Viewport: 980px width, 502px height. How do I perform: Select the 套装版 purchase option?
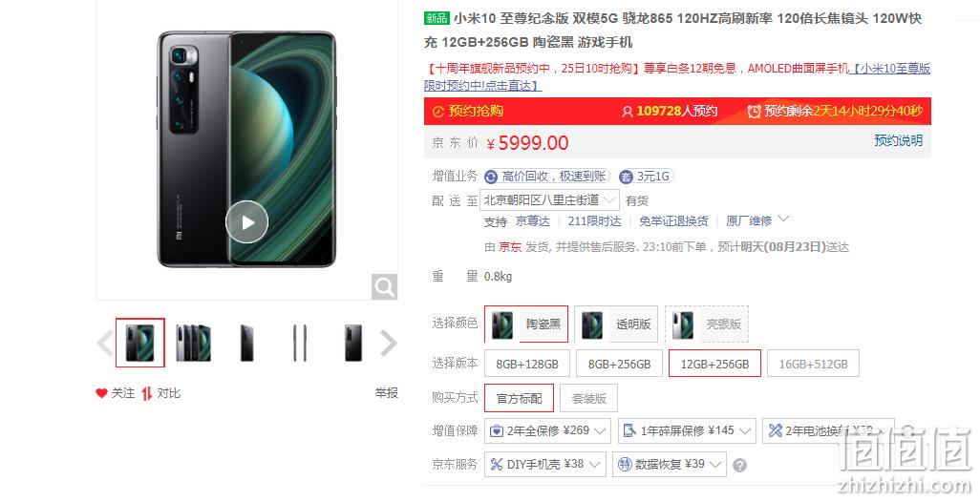click(x=588, y=398)
